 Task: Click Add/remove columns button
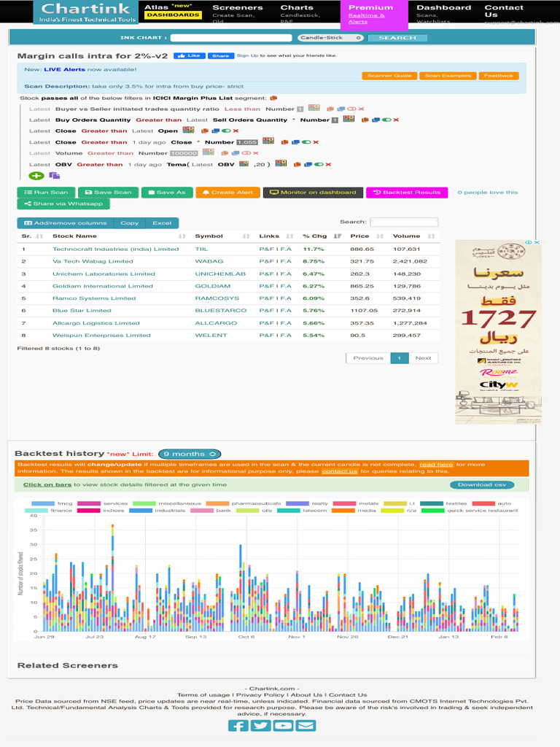[66, 223]
